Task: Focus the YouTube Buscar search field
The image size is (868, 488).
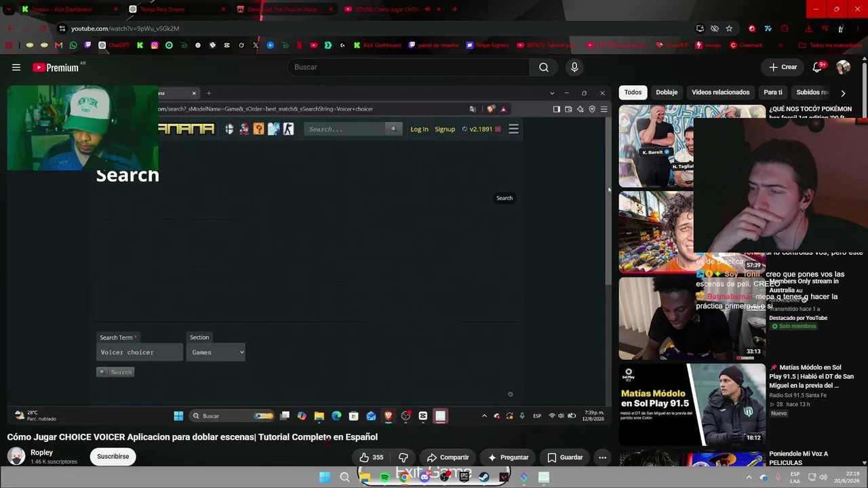Action: click(x=409, y=67)
